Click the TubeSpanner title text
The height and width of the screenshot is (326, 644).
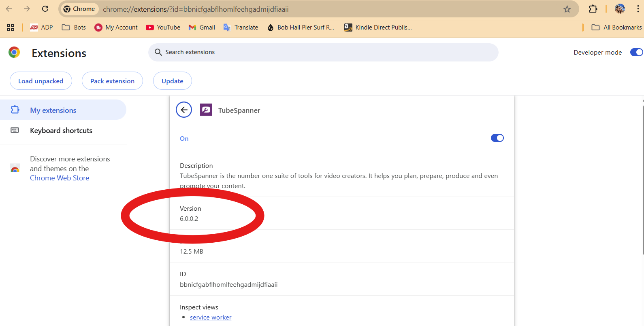coord(239,110)
